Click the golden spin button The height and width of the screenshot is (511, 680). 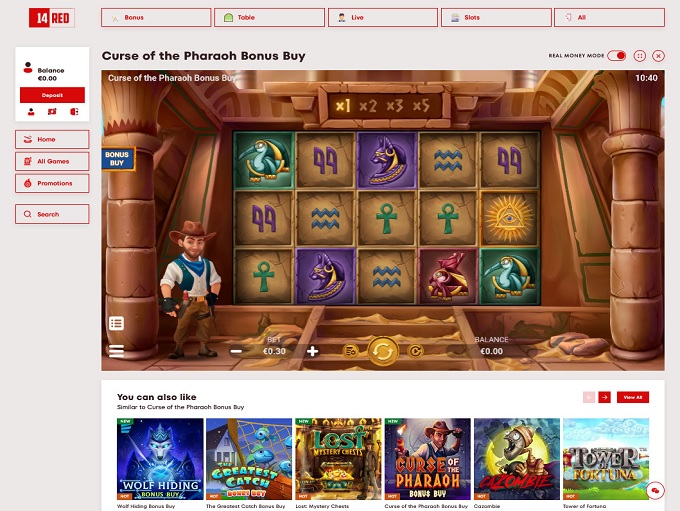coord(383,351)
